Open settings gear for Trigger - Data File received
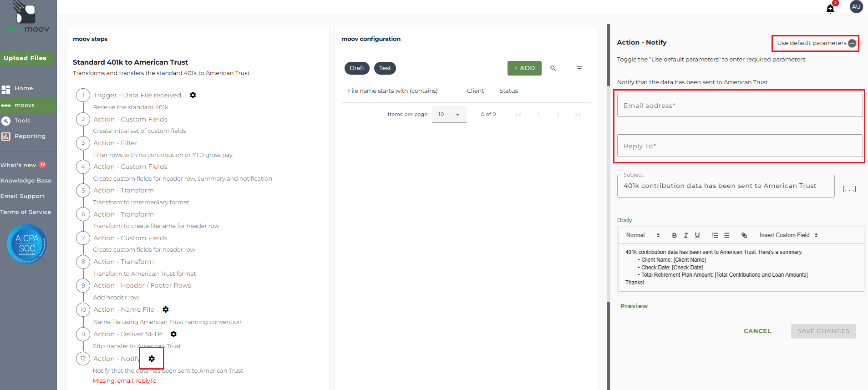The width and height of the screenshot is (868, 390). [x=193, y=95]
